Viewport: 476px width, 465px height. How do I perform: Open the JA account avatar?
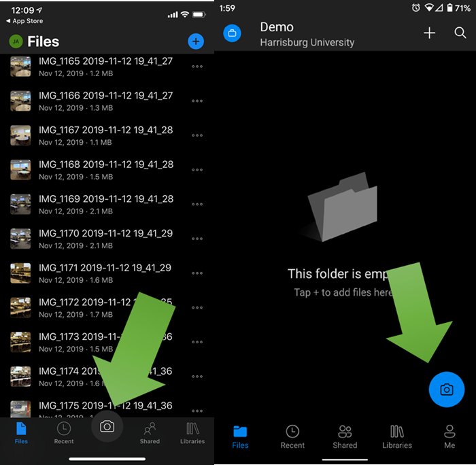(16, 41)
